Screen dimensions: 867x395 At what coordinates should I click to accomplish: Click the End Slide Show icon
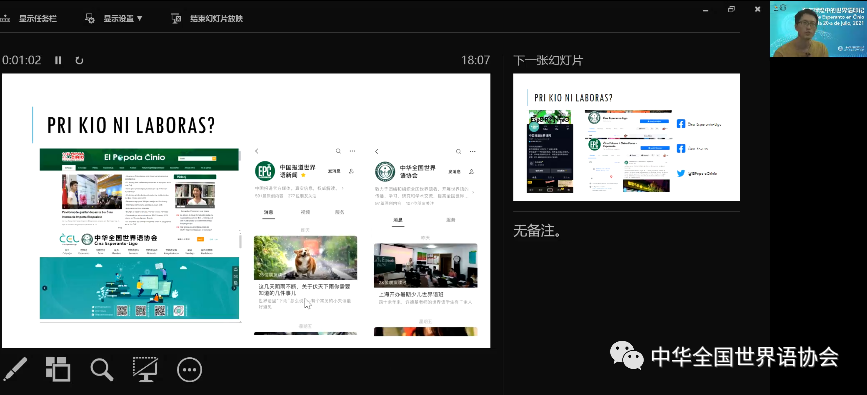pos(176,18)
